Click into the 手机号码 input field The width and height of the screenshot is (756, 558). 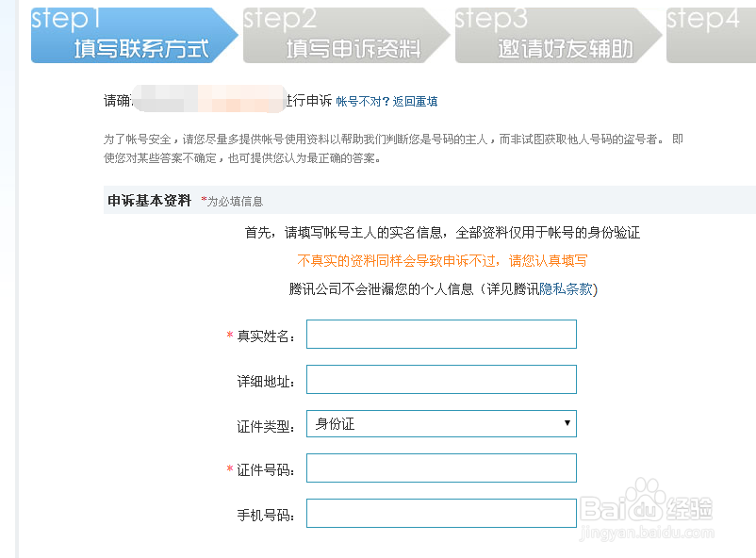point(441,513)
